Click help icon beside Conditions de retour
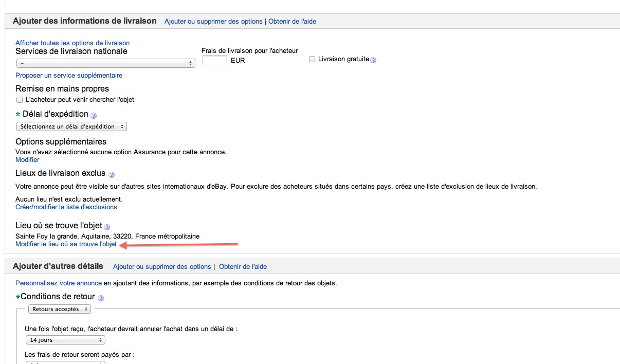The height and width of the screenshot is (364, 620). tap(101, 298)
